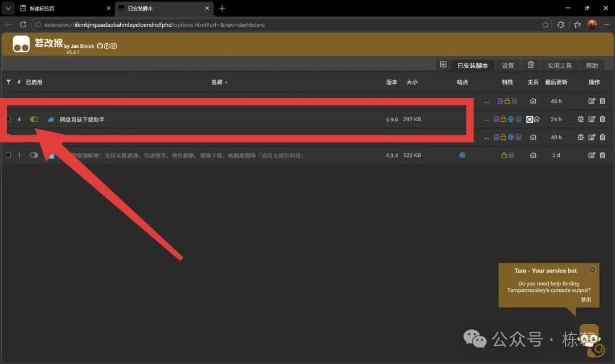This screenshot has width=615, height=364.
Task: Click the browser address bar
Action: click(x=285, y=25)
